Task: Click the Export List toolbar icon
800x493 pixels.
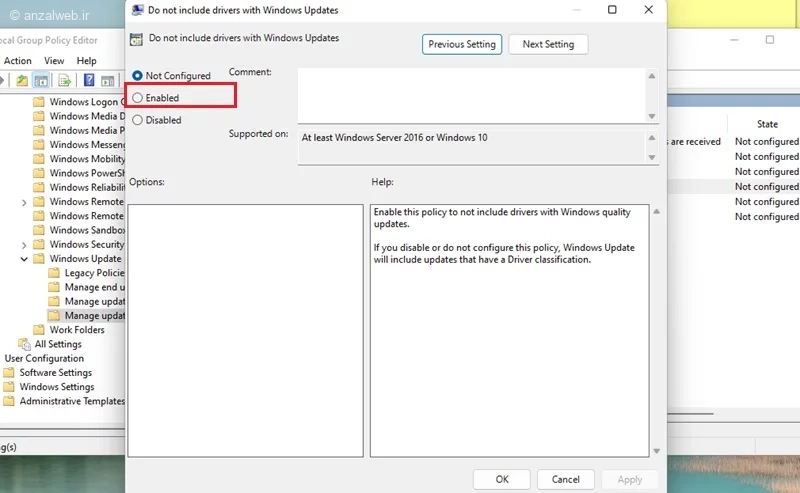Action: pos(65,80)
